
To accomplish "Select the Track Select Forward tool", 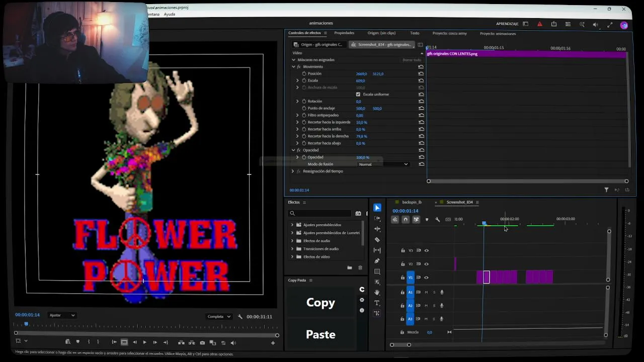I will click(x=377, y=218).
